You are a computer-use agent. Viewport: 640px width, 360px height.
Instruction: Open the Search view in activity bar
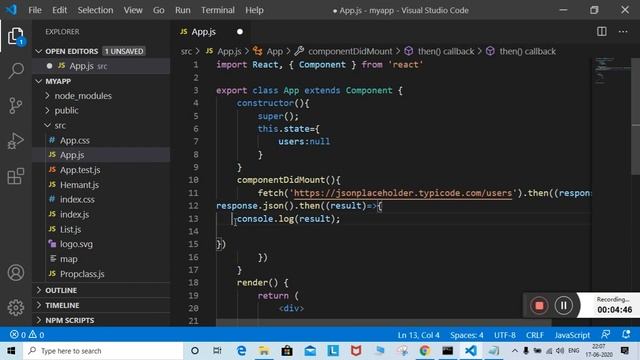(16, 71)
